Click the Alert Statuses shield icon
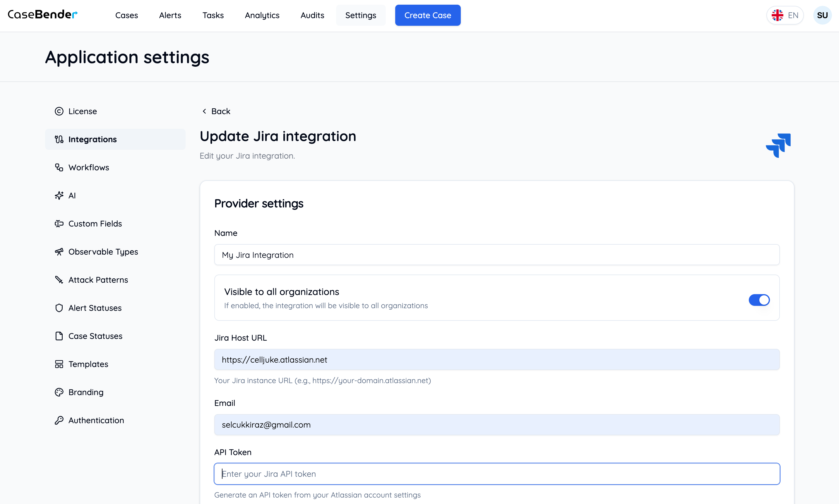Image resolution: width=839 pixels, height=504 pixels. click(59, 308)
